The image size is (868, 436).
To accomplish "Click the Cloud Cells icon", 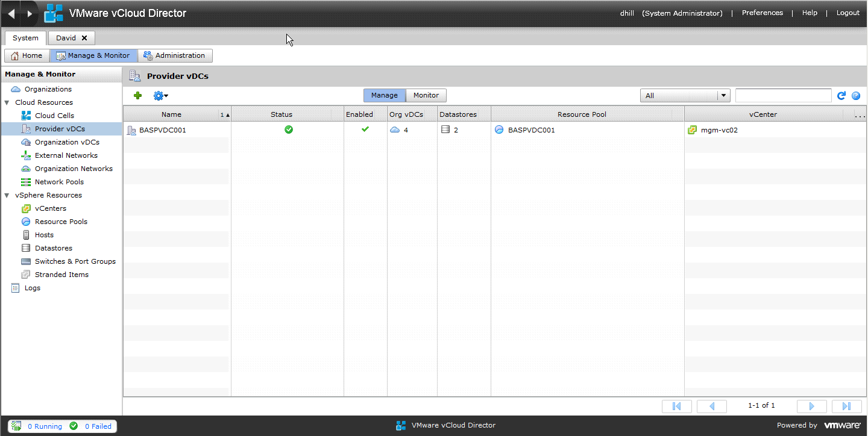I will [x=26, y=116].
